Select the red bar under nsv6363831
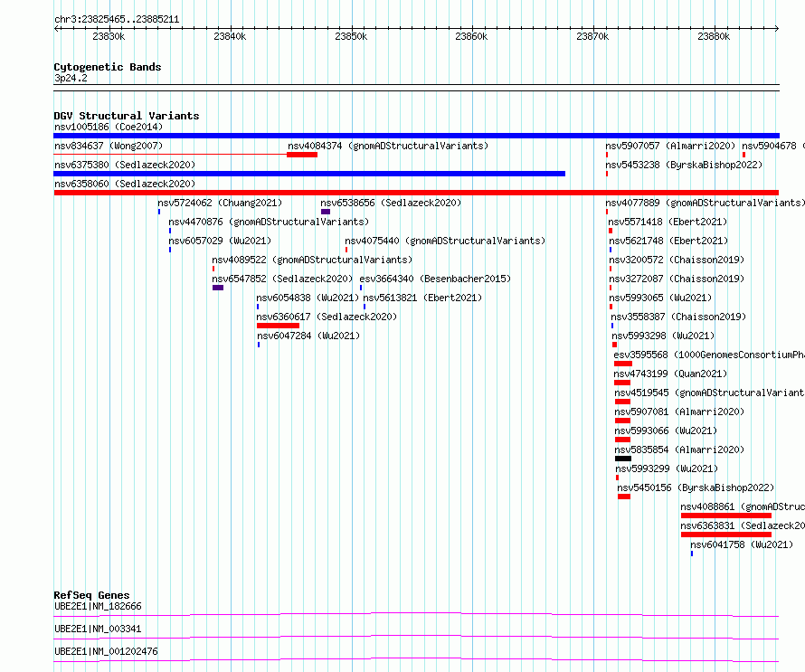The height and width of the screenshot is (672, 805). pyautogui.click(x=726, y=535)
